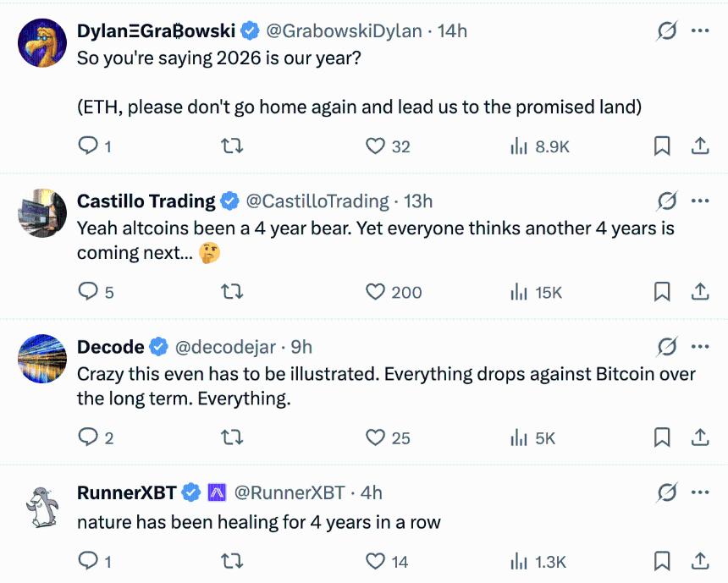Bookmark Dylan Grabowski's tweet
The width and height of the screenshot is (728, 583).
[x=662, y=146]
